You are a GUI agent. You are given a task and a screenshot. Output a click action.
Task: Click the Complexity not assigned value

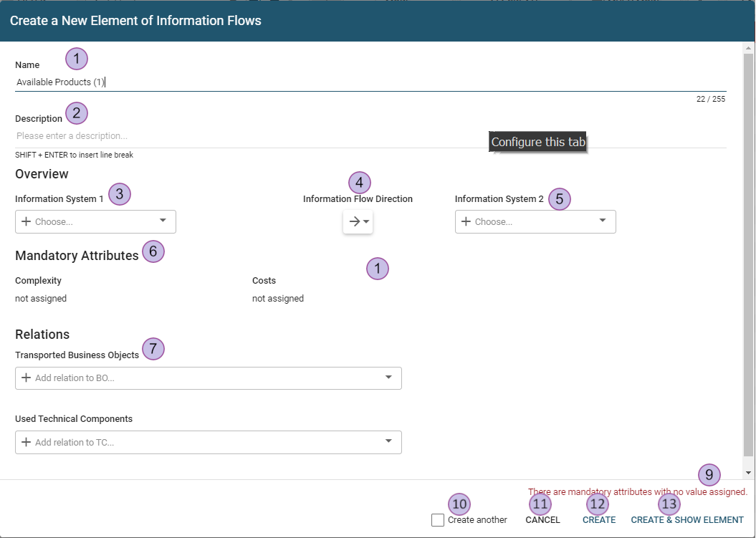click(x=41, y=299)
